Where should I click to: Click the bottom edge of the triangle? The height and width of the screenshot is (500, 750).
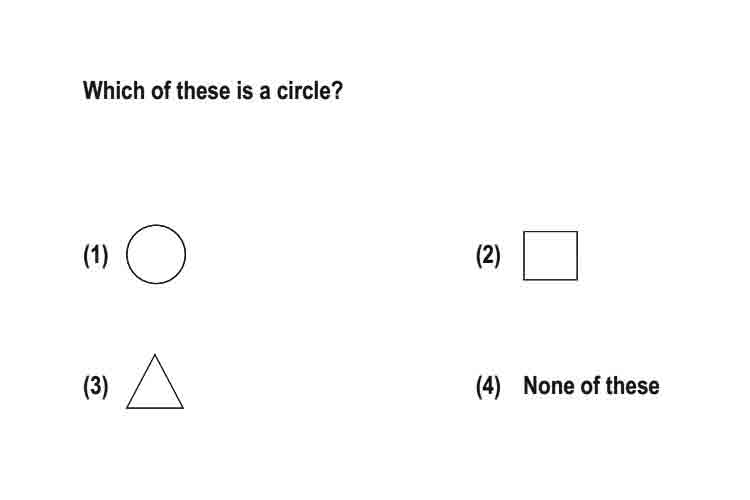coord(155,408)
